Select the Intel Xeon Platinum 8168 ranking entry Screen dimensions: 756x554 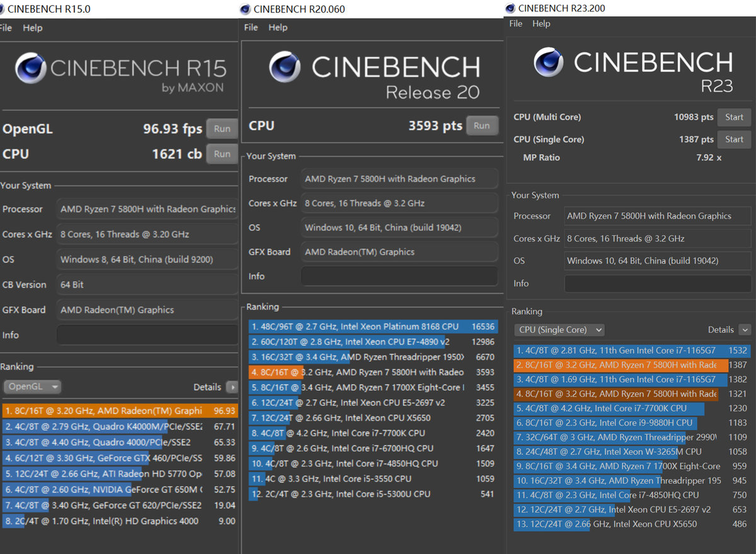(x=372, y=326)
